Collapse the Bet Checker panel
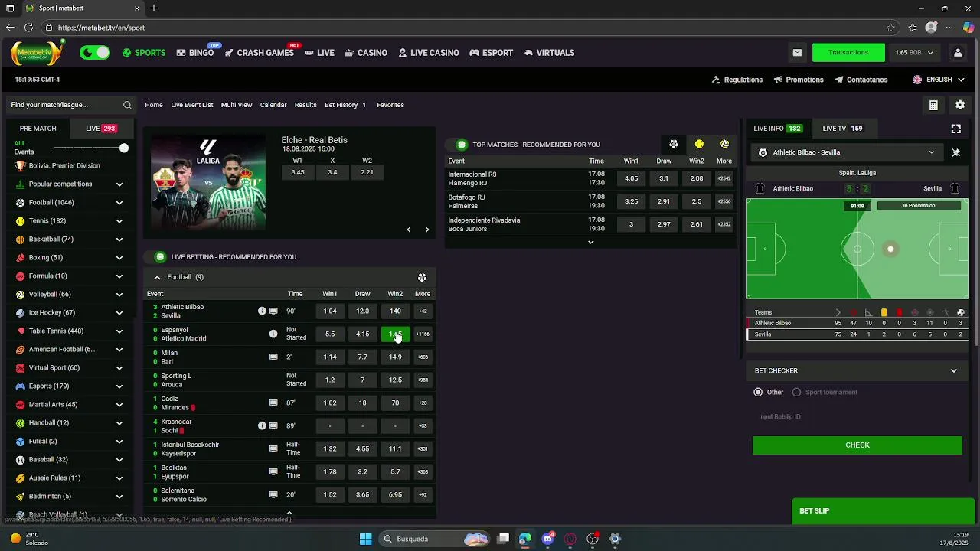980x551 pixels. 953,371
